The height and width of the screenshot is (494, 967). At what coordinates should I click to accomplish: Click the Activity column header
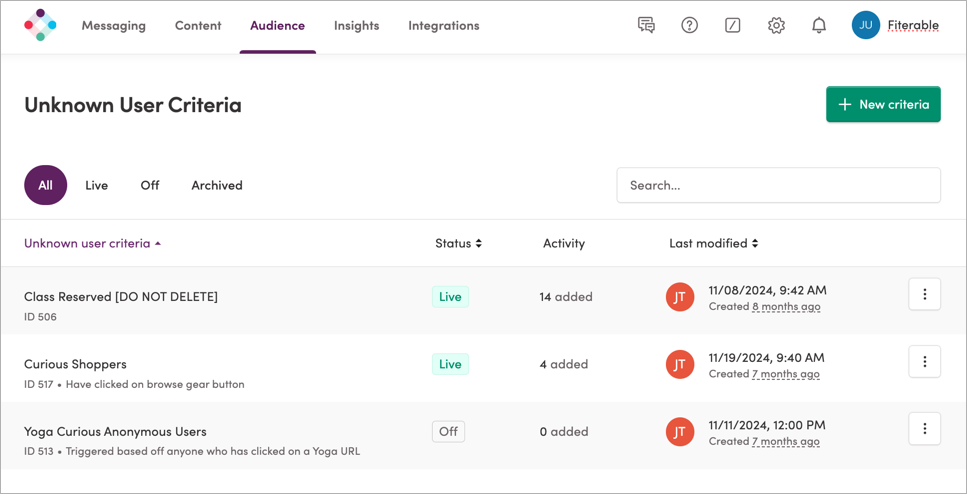(564, 243)
